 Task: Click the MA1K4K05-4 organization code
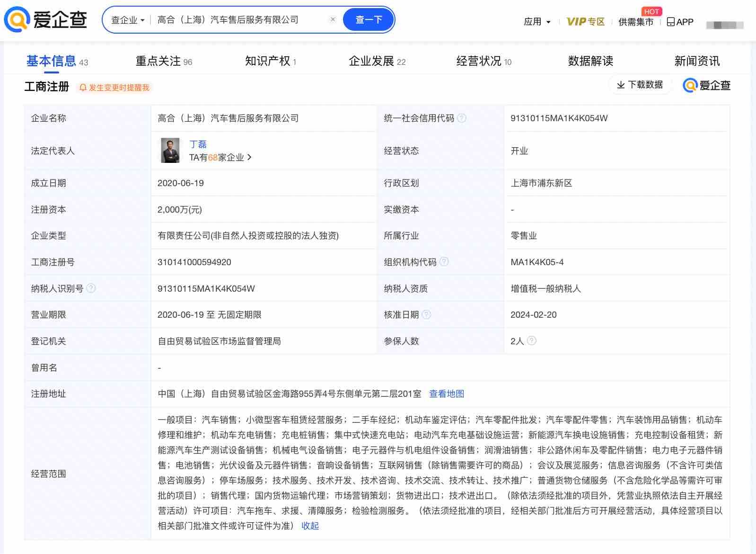tap(537, 262)
